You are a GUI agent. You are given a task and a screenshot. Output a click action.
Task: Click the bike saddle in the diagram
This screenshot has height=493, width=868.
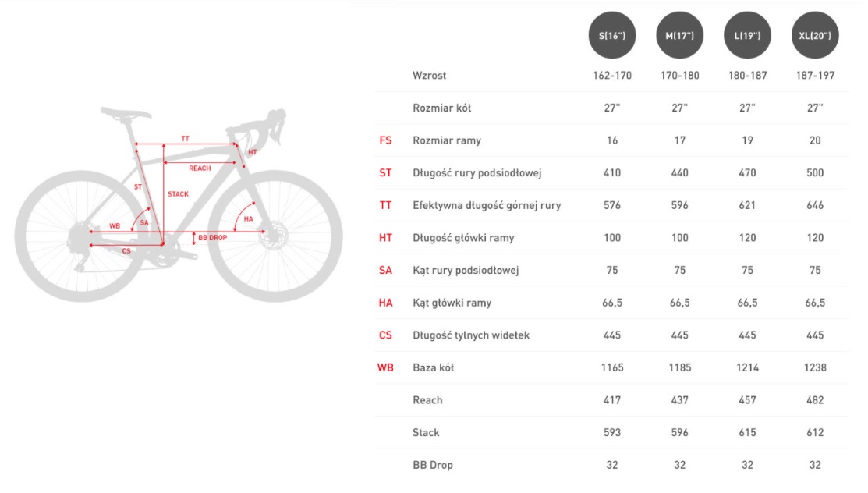[126, 113]
